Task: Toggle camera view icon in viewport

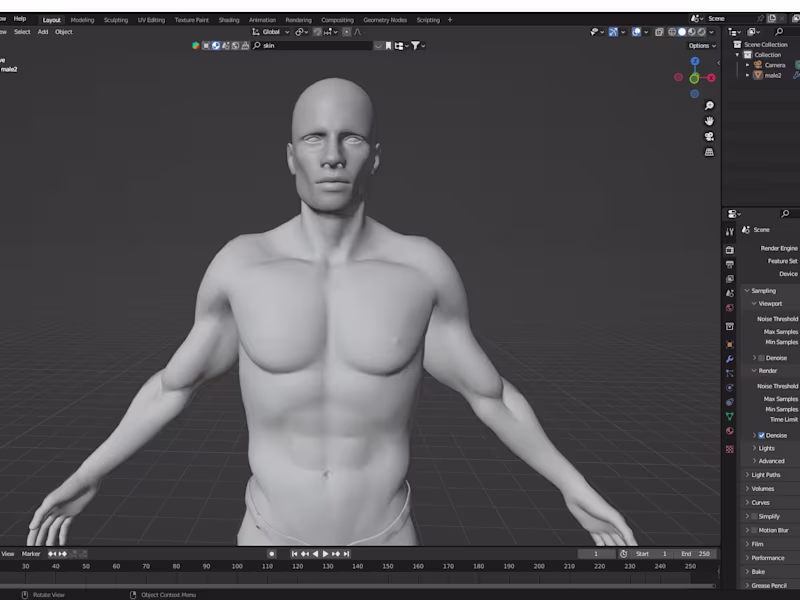Action: [709, 136]
